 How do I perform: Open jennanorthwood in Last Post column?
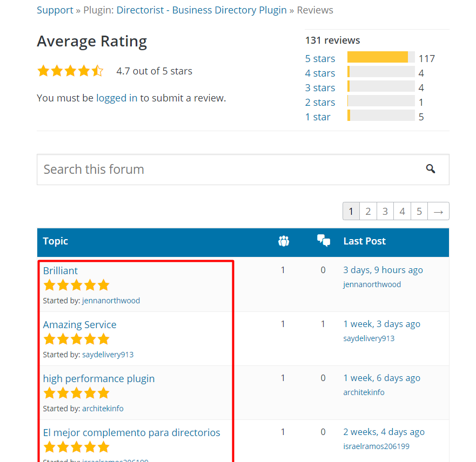372,284
